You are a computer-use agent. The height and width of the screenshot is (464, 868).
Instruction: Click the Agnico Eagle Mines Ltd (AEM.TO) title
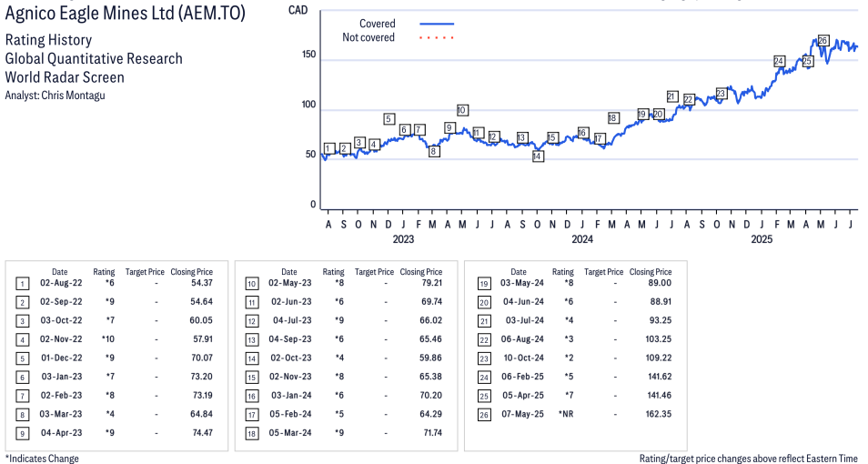click(126, 14)
